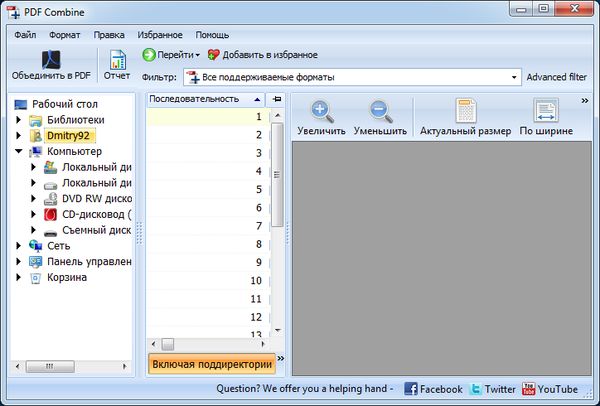Click the Объединить в PDF icon

coord(50,59)
